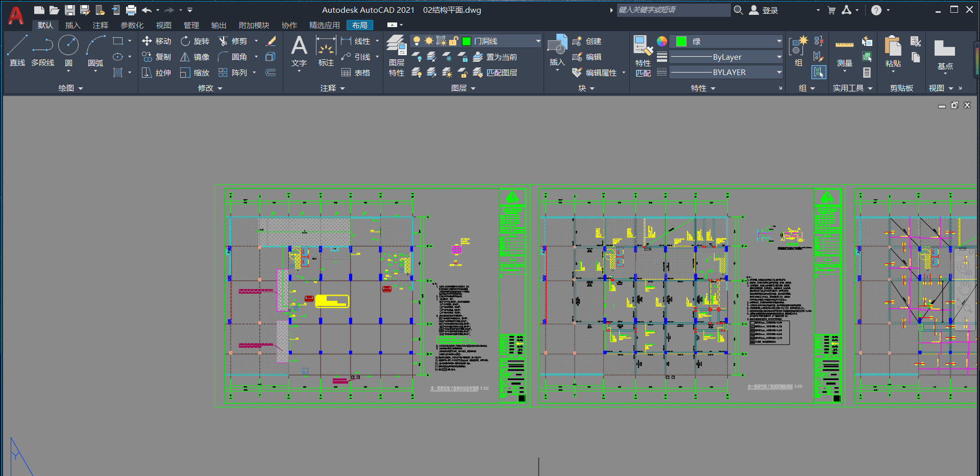Screen dimensions: 980x476
Task: Click 置为当前 (Make Current) button
Action: coord(495,57)
